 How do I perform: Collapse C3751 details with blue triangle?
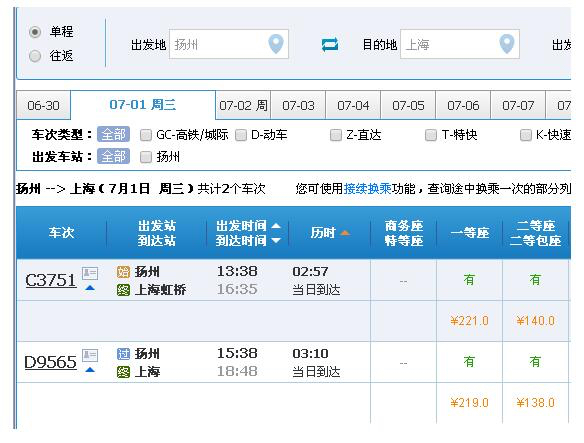(90, 288)
